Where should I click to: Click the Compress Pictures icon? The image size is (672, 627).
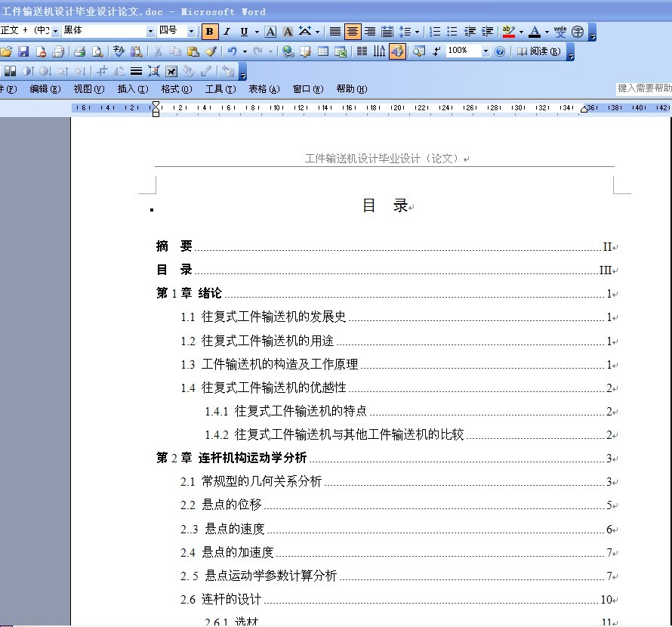154,71
